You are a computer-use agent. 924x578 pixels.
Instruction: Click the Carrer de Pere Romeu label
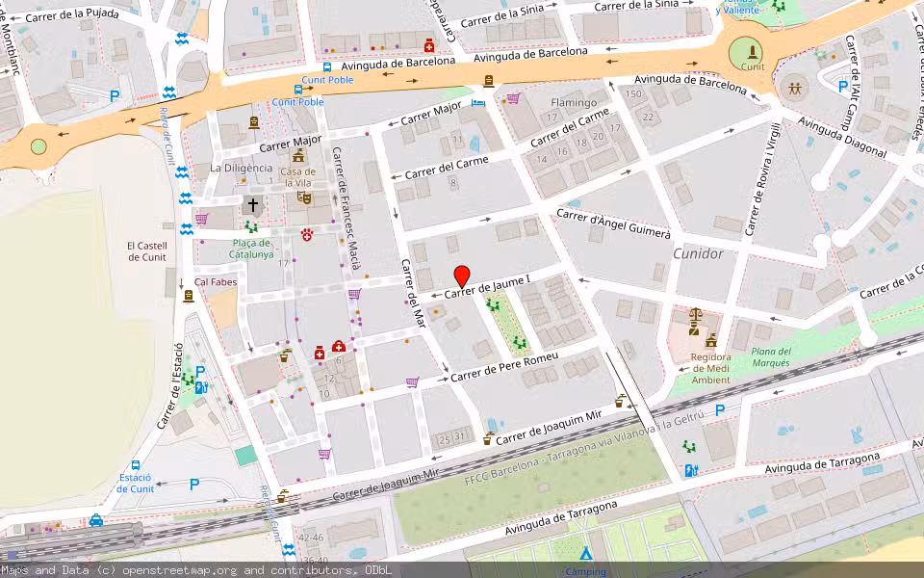(x=504, y=367)
